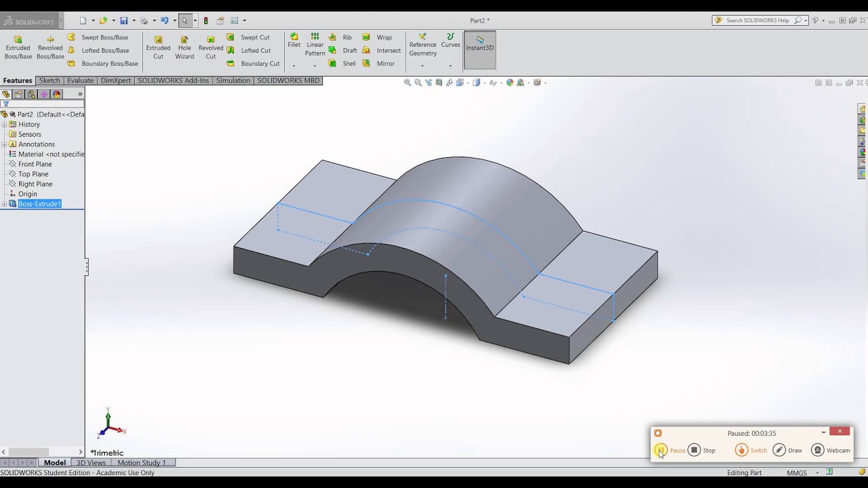Click the Save icon in quick toolbar
868x488 pixels.
tap(123, 20)
